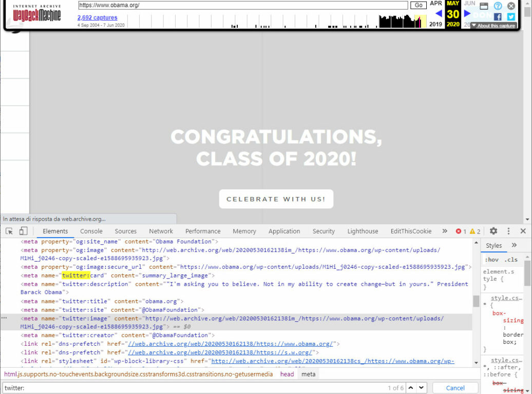Select the twitter:title meta node

[102, 301]
